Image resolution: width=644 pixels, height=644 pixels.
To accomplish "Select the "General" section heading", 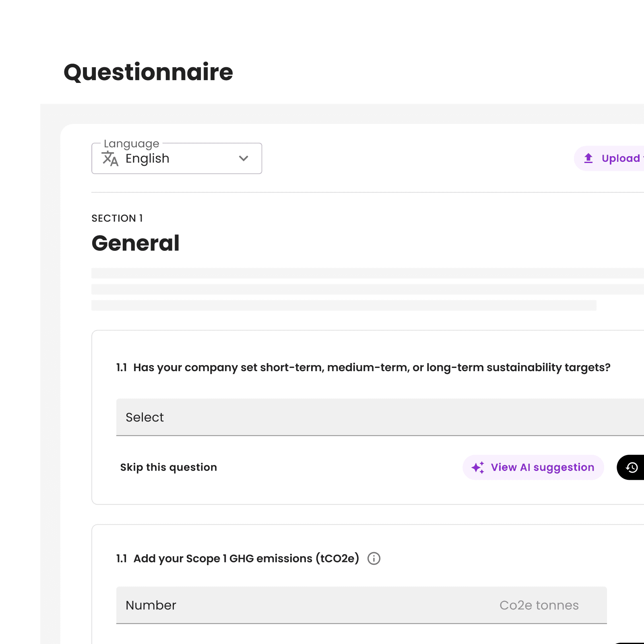I will pos(136,243).
